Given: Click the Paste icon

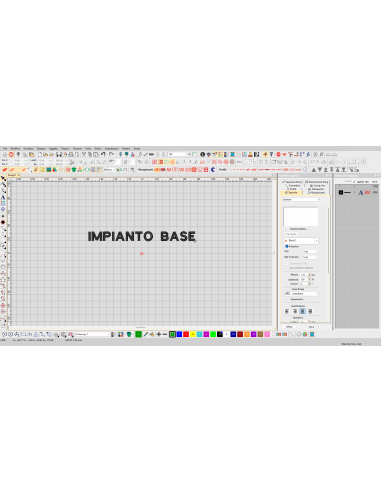Looking at the screenshot, I should (96, 154).
